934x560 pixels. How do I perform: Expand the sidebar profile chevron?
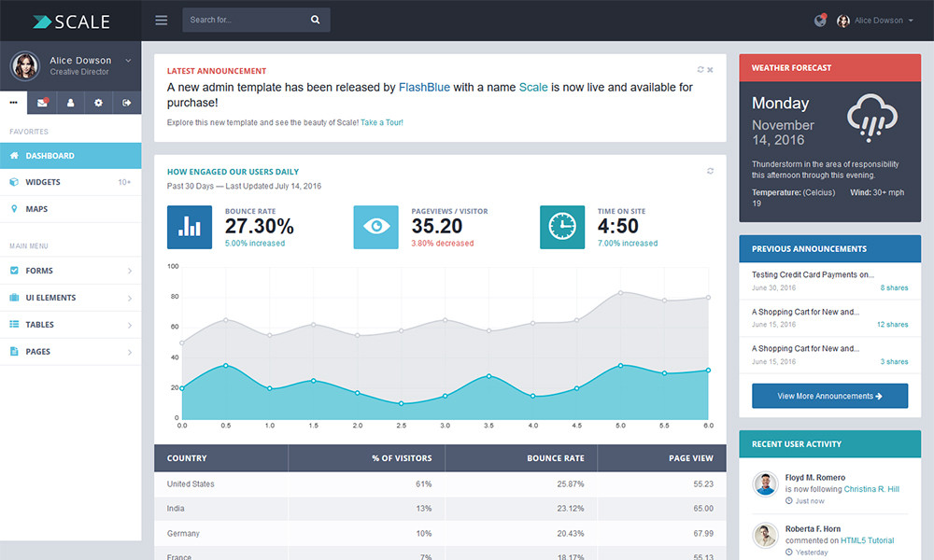(128, 61)
